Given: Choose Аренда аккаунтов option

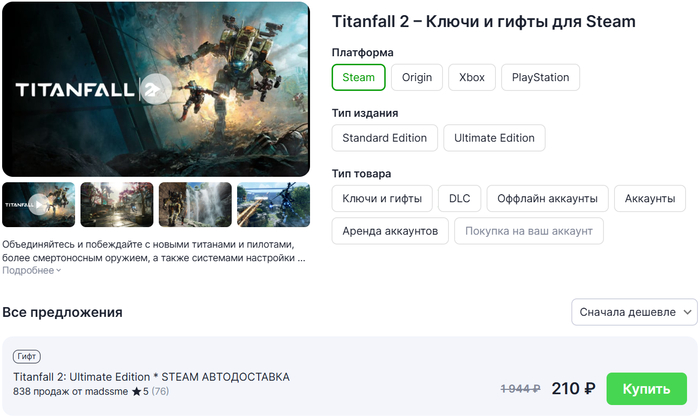Looking at the screenshot, I should [x=390, y=231].
